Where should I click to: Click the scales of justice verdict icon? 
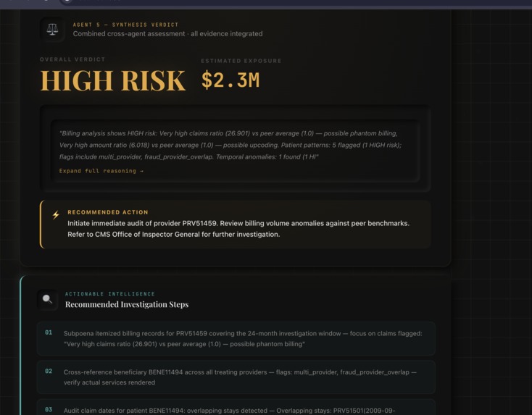pos(52,30)
